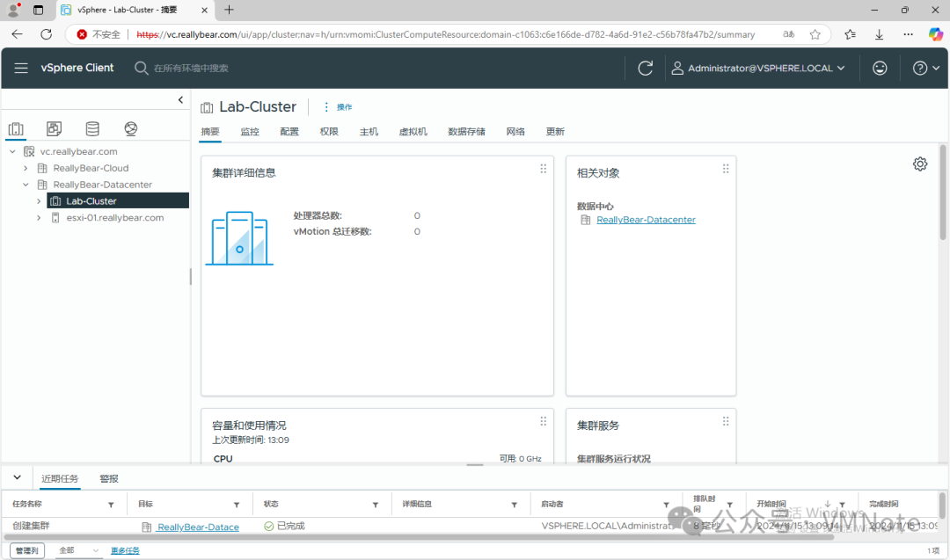This screenshot has height=560, width=950.
Task: Collapse the ReallyBear-Datacenter tree node
Action: coord(26,184)
